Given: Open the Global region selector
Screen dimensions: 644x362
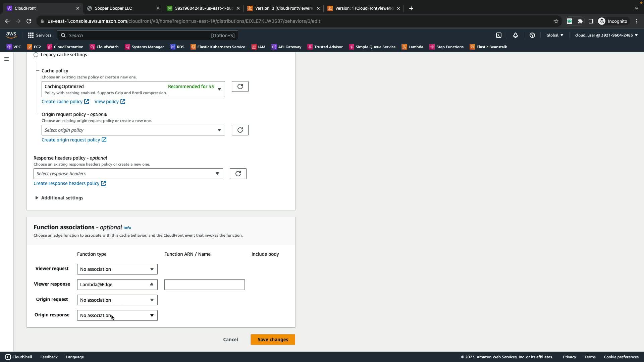Looking at the screenshot, I should [x=554, y=35].
